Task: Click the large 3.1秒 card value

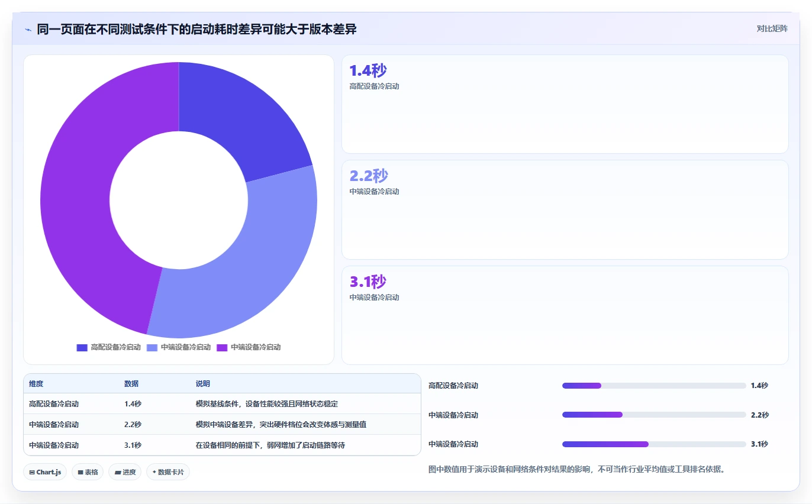Action: (x=368, y=282)
